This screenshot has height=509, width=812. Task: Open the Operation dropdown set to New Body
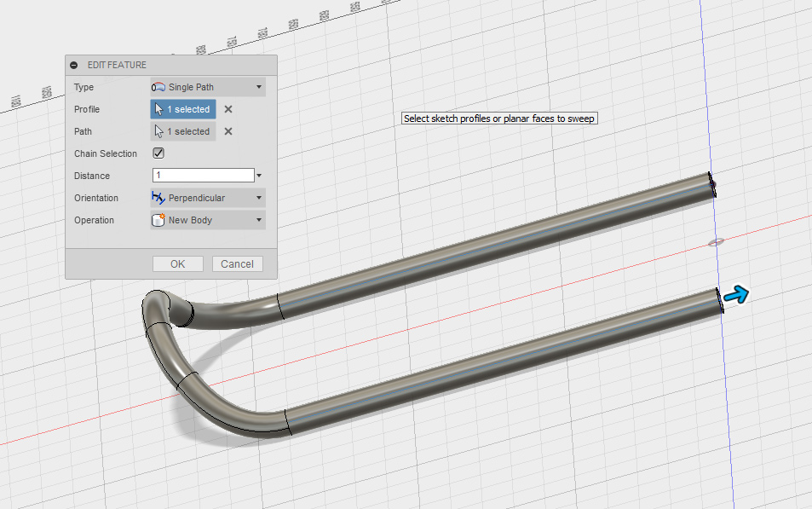pos(208,220)
